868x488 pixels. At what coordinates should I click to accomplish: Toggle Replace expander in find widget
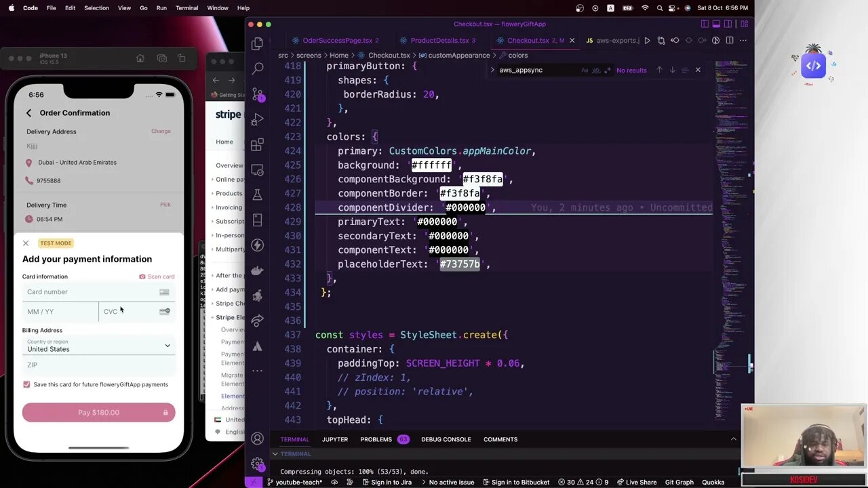click(493, 70)
